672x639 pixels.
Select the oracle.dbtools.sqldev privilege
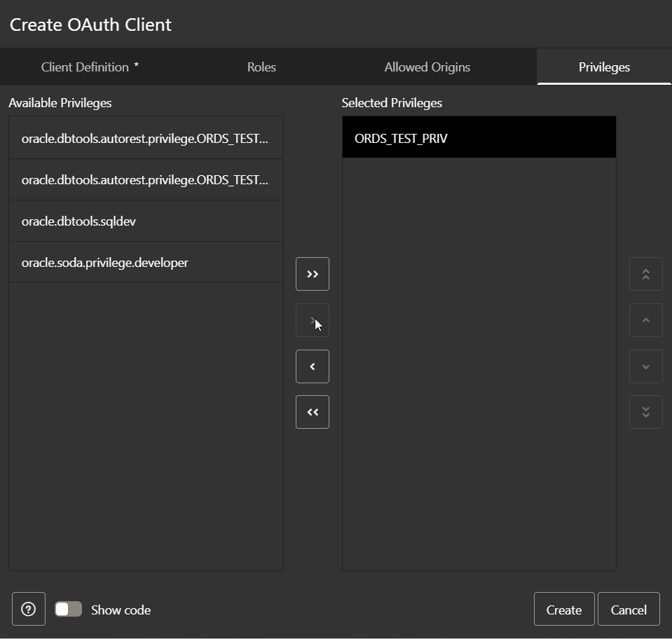(x=145, y=221)
